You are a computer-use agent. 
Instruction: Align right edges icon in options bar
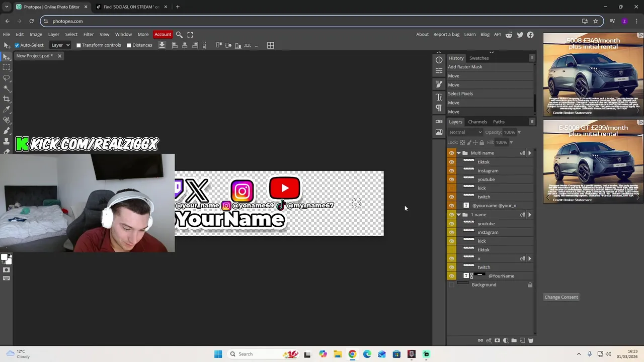195,45
